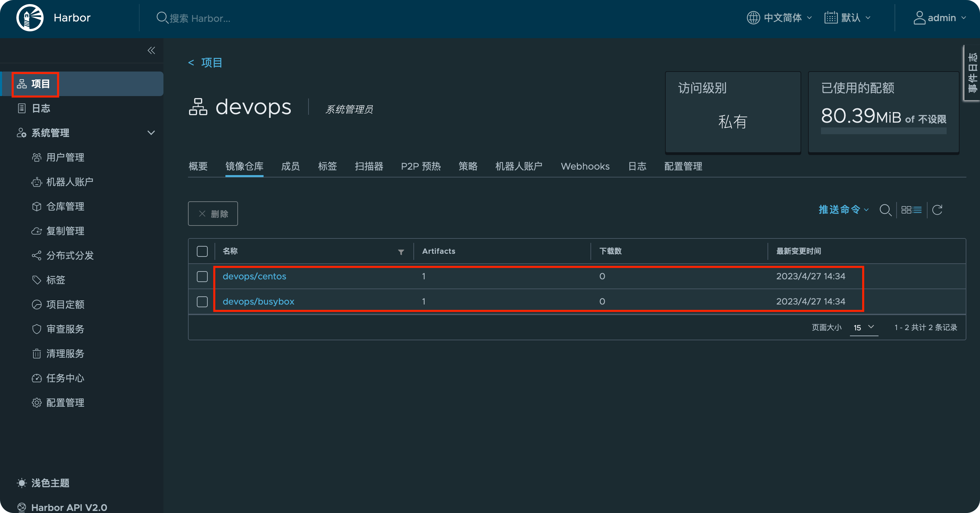This screenshot has width=980, height=513.
Task: Switch to card/list view toggle icon
Action: point(911,210)
